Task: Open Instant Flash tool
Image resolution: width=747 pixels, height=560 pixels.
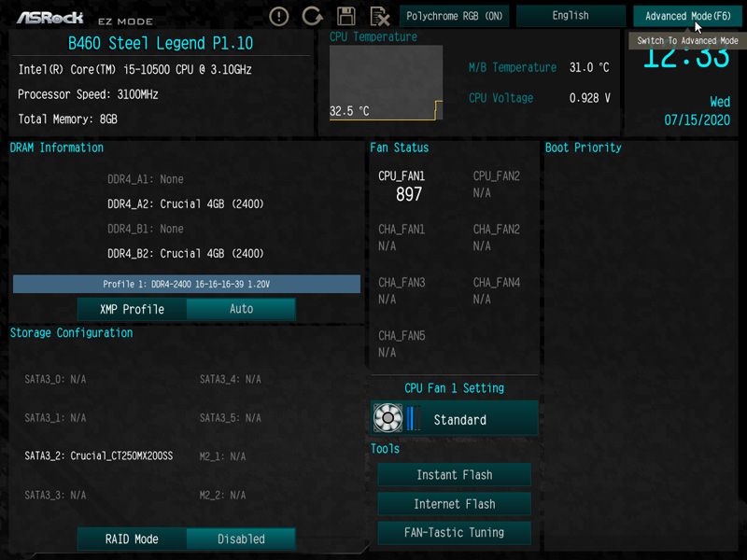Action: [455, 475]
